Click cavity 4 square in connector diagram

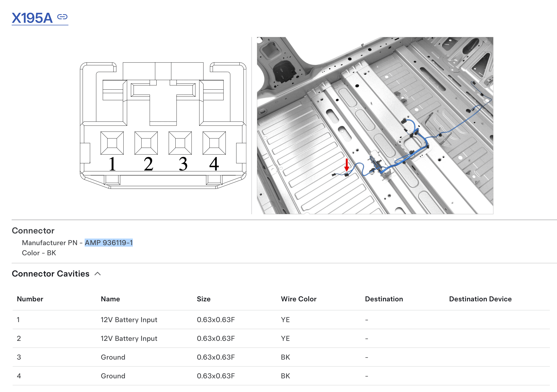(214, 143)
